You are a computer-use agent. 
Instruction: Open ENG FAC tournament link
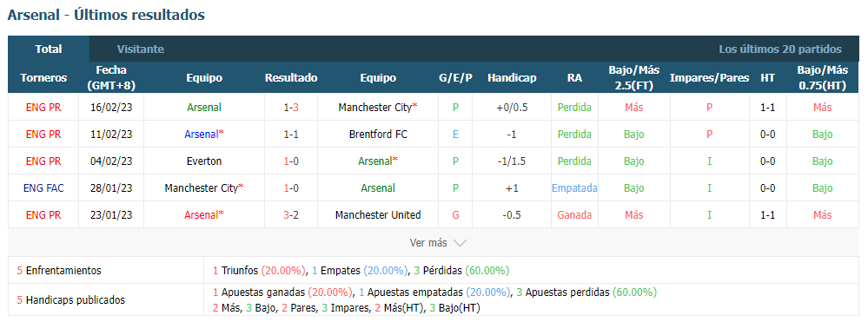(43, 188)
